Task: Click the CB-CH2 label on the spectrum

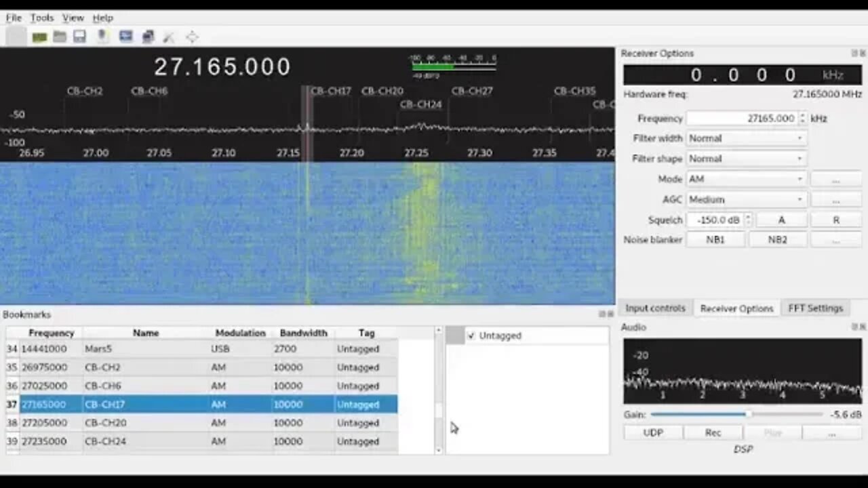Action: (85, 91)
